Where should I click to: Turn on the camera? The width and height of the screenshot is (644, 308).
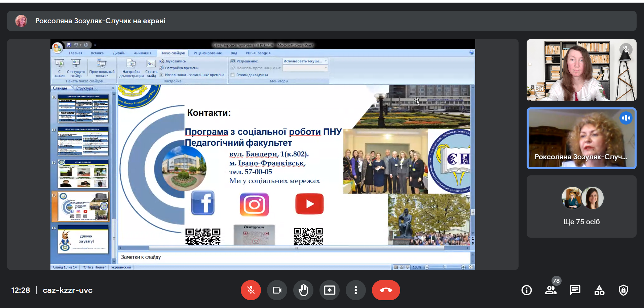click(x=277, y=290)
